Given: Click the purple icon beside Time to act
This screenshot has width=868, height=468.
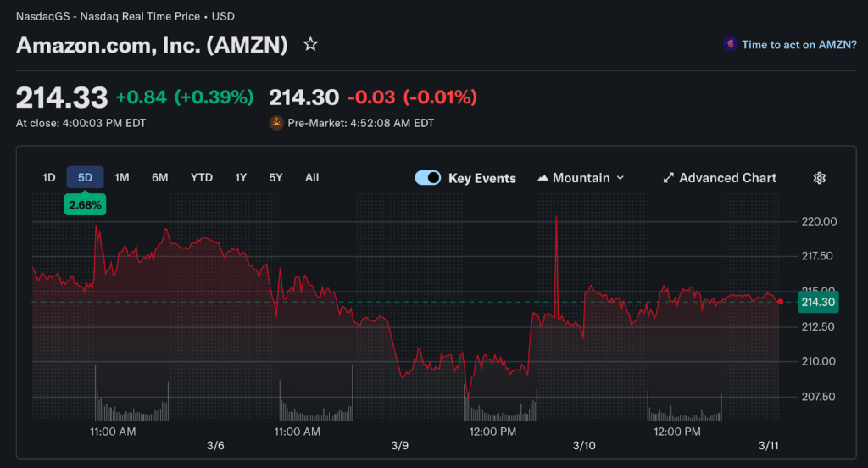Looking at the screenshot, I should [x=730, y=45].
